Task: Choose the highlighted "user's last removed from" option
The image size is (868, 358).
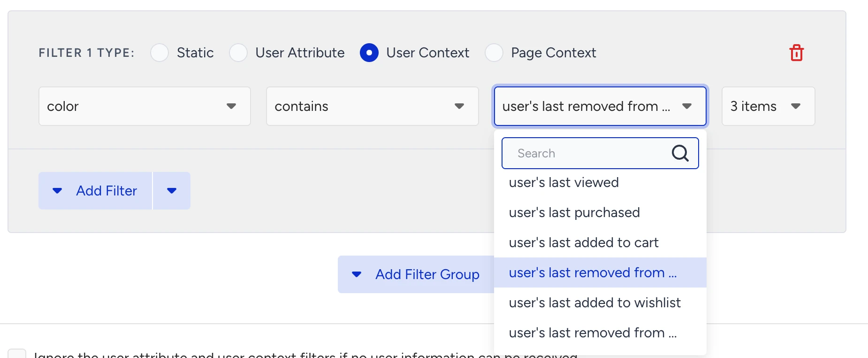Action: (600, 272)
